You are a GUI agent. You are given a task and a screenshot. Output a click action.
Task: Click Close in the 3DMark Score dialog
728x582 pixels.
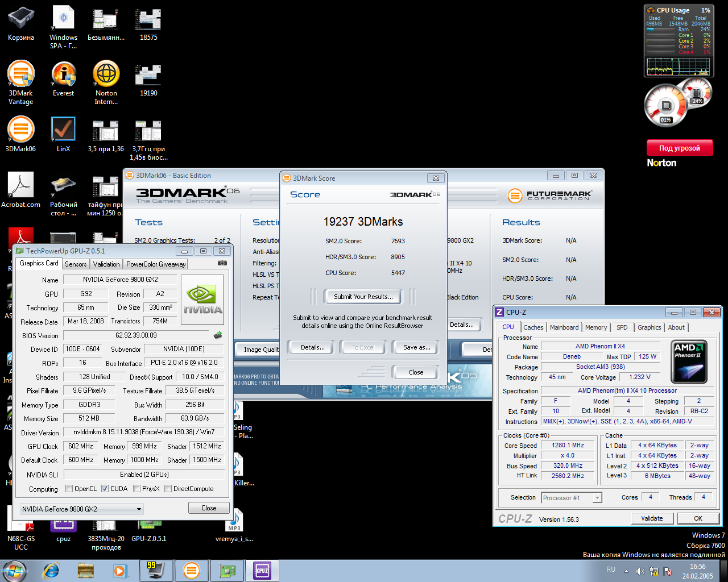[x=416, y=372]
